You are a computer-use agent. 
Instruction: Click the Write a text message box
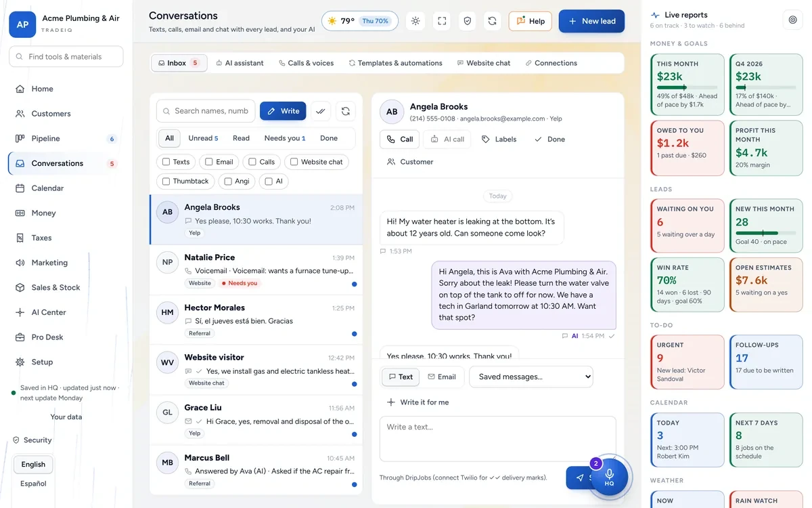coord(498,439)
